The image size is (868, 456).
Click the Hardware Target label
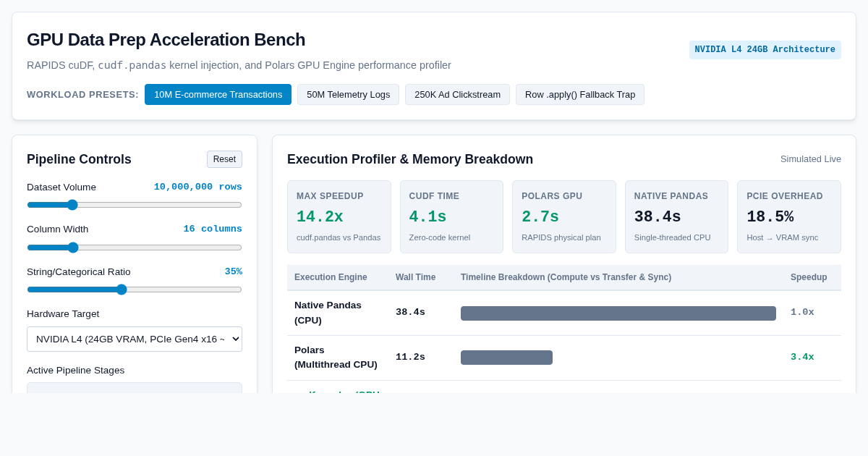(x=63, y=313)
